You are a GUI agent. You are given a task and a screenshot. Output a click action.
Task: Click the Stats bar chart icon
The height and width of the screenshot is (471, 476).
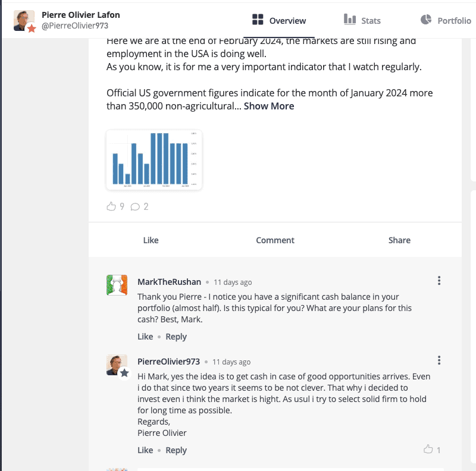[350, 20]
